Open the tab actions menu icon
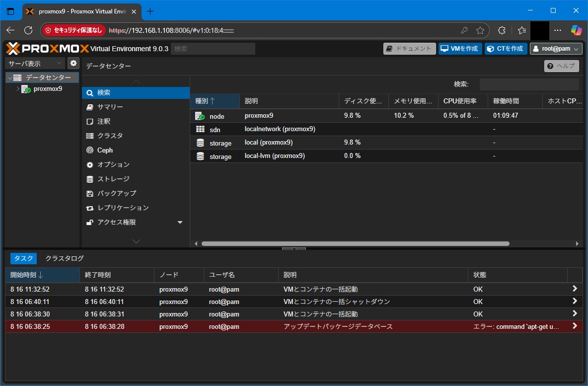This screenshot has height=386, width=588. coord(10,11)
